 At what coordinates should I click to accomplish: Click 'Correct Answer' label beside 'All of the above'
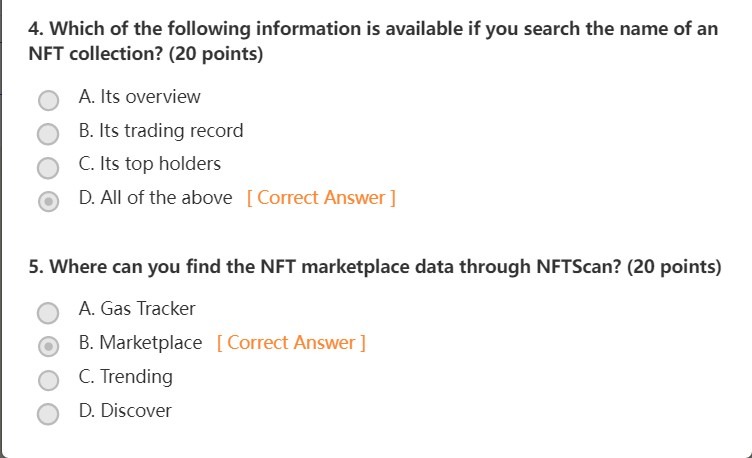(x=321, y=198)
